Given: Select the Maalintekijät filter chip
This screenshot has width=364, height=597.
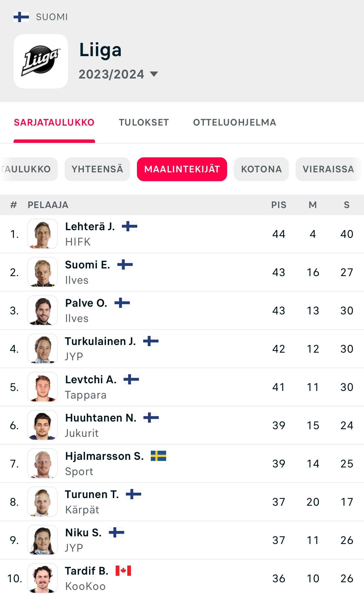Looking at the screenshot, I should pyautogui.click(x=182, y=169).
